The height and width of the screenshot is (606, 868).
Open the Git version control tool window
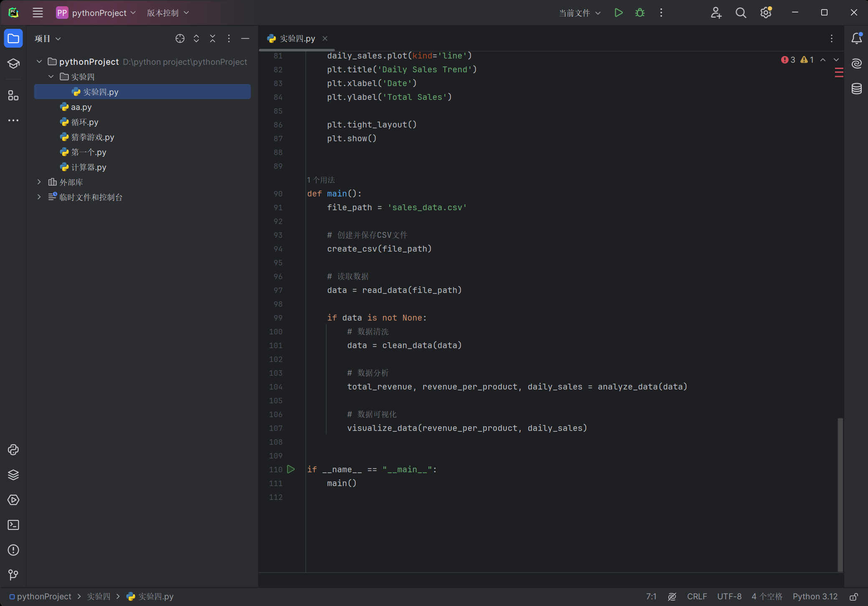[13, 575]
